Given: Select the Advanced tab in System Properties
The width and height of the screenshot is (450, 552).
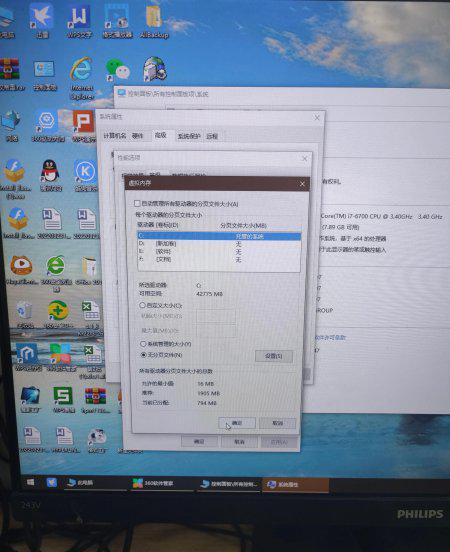Looking at the screenshot, I should pyautogui.click(x=161, y=135).
